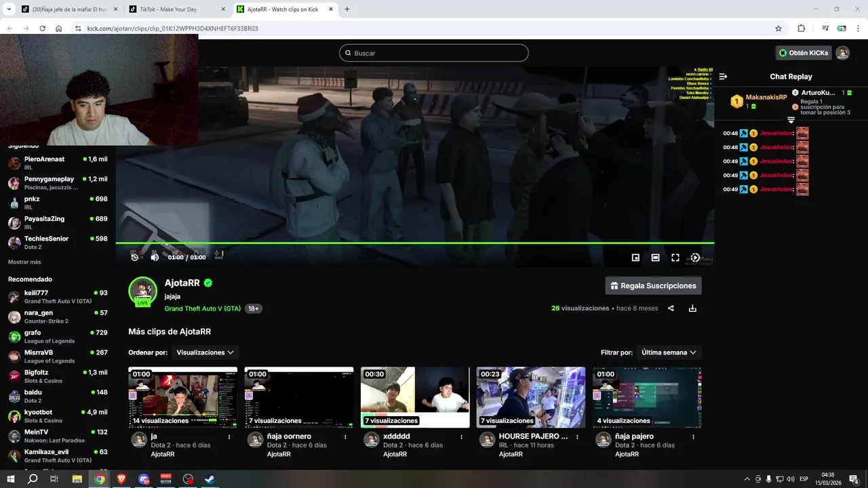Play the "xddddd" clip thumbnail

(415, 397)
